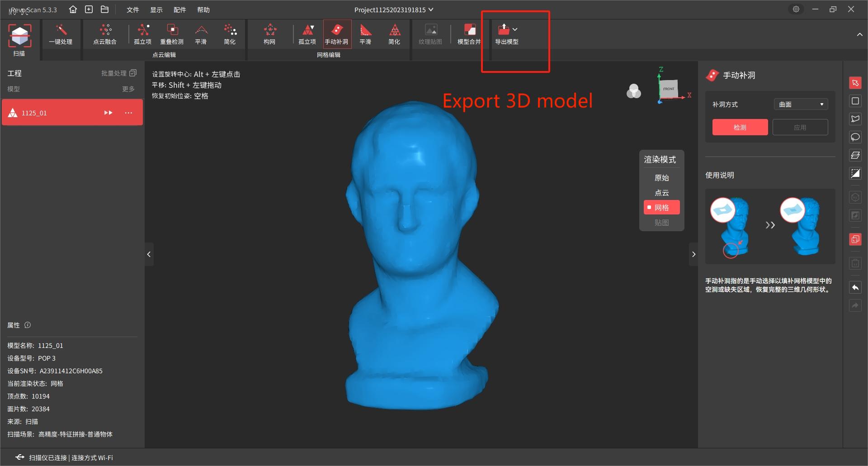Run one-click processing (一键处理)
This screenshot has width=868, height=466.
pyautogui.click(x=61, y=35)
